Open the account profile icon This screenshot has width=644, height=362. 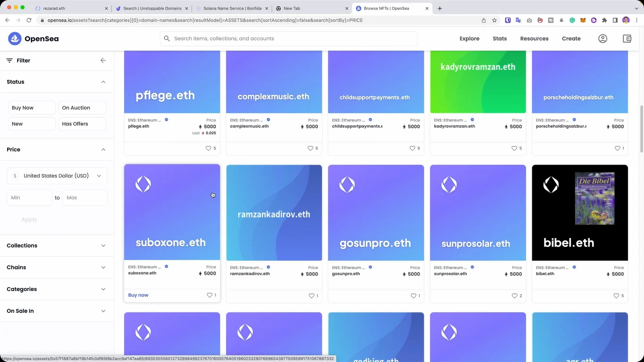point(603,39)
